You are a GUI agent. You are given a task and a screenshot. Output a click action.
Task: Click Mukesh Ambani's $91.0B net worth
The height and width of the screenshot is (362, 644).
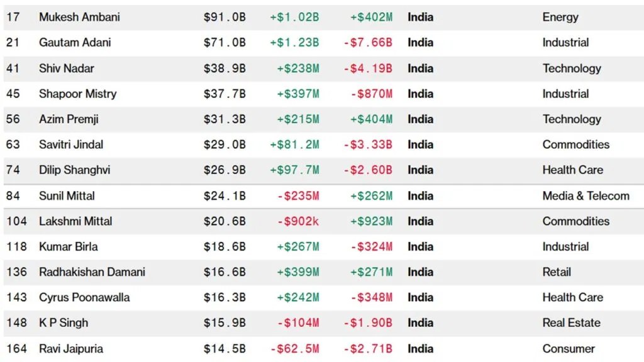coord(225,17)
